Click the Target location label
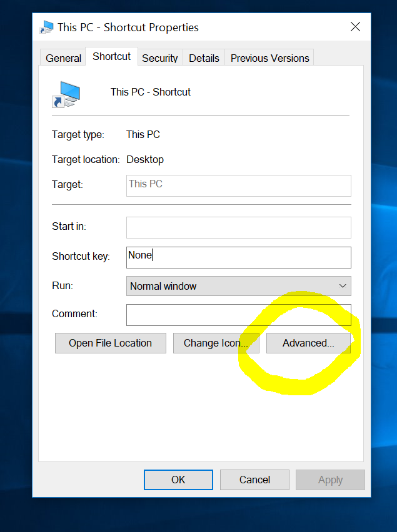 coord(86,159)
